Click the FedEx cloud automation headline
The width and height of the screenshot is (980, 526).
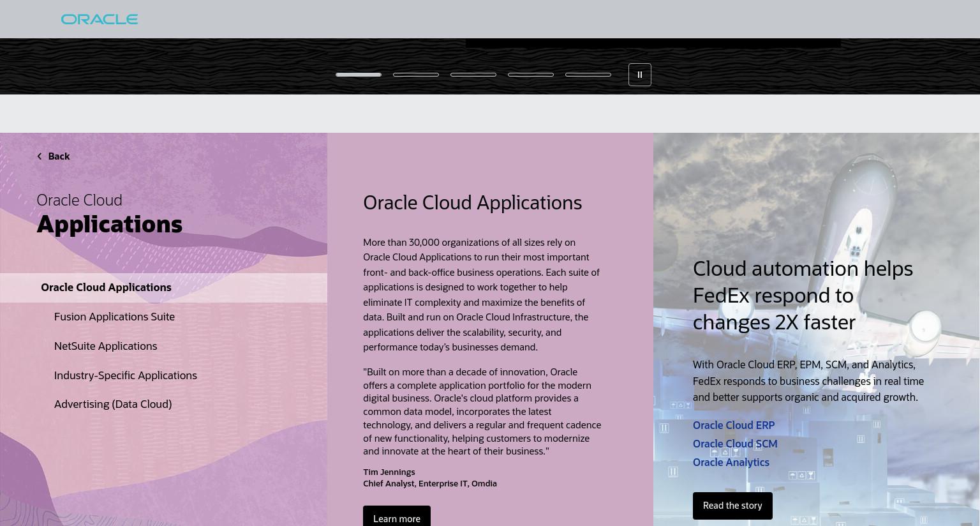pos(803,296)
